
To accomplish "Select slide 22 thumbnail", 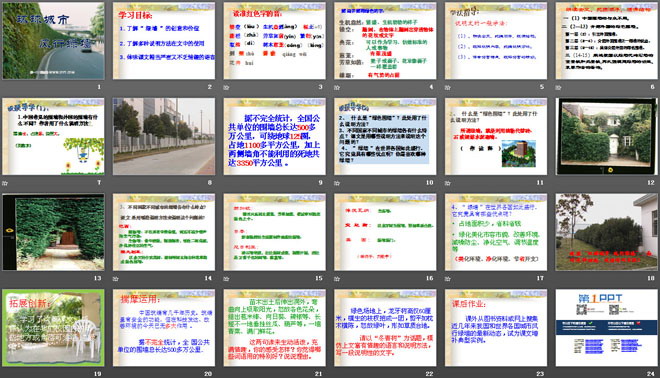I will click(x=386, y=327).
